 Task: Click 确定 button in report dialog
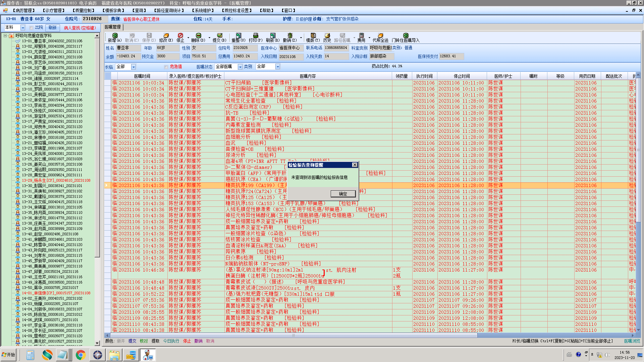pyautogui.click(x=343, y=194)
